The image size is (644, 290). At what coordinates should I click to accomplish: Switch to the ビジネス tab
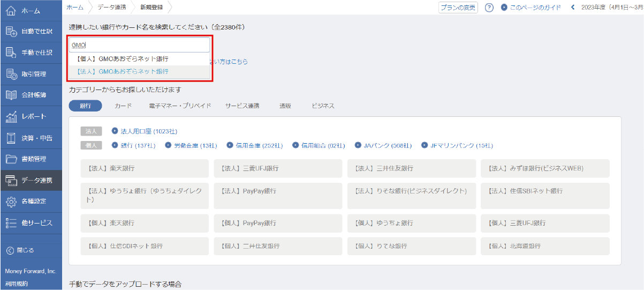pos(323,106)
